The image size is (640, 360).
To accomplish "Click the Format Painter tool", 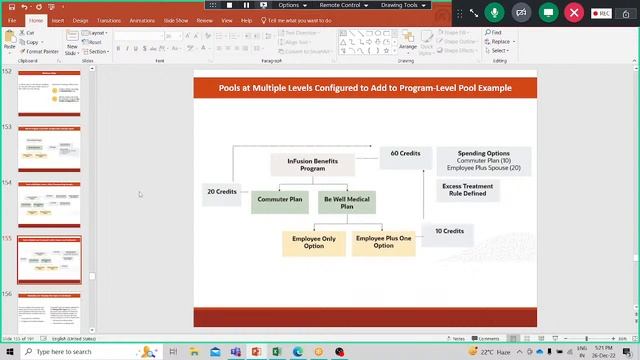I will (39, 51).
